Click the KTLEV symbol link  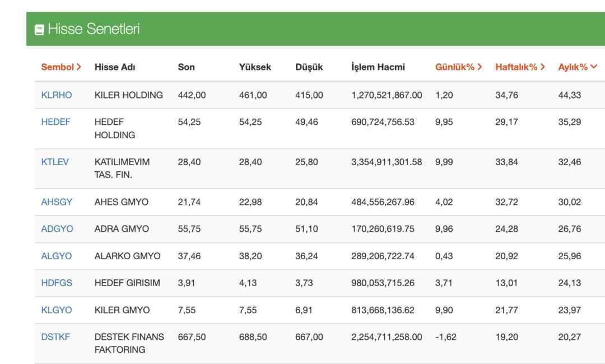55,162
